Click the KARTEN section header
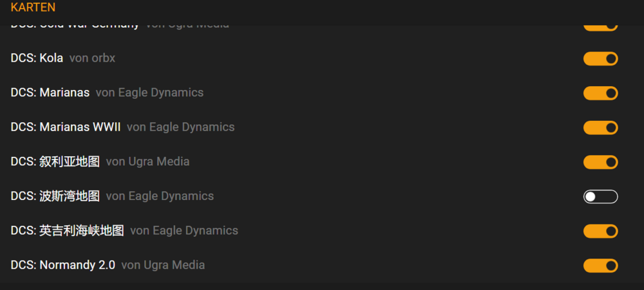This screenshot has width=644, height=290. [33, 7]
